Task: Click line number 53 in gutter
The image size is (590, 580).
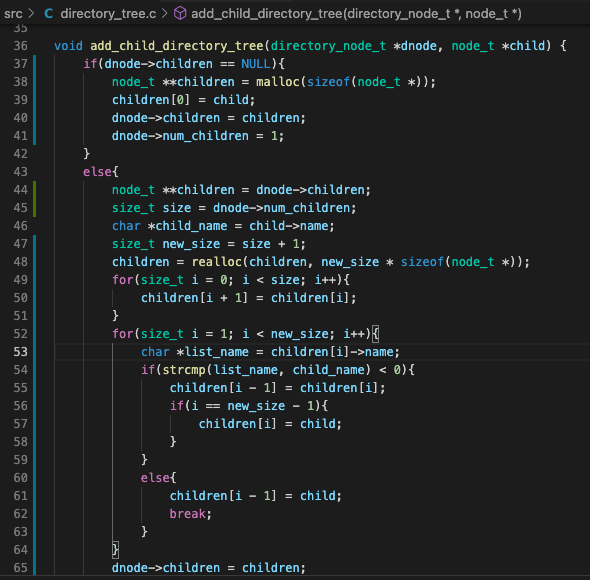Action: click(x=20, y=352)
